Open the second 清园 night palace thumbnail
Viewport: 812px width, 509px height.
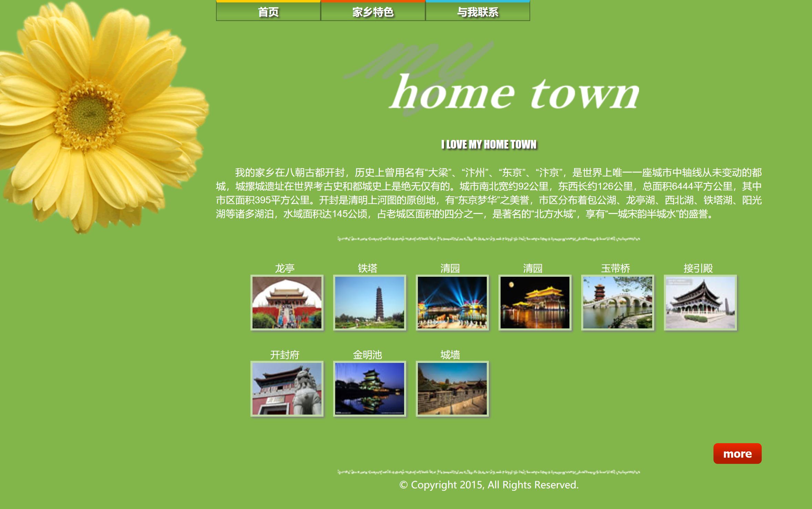coord(535,303)
